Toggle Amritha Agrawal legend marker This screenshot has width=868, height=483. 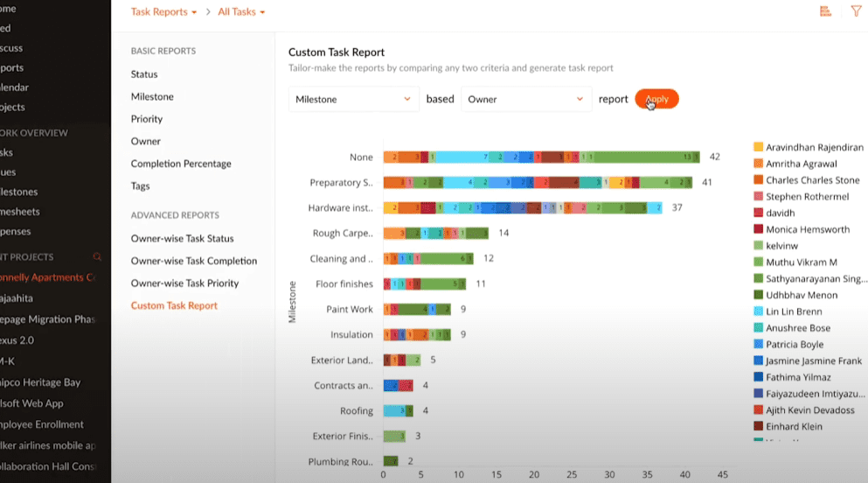[x=758, y=164]
